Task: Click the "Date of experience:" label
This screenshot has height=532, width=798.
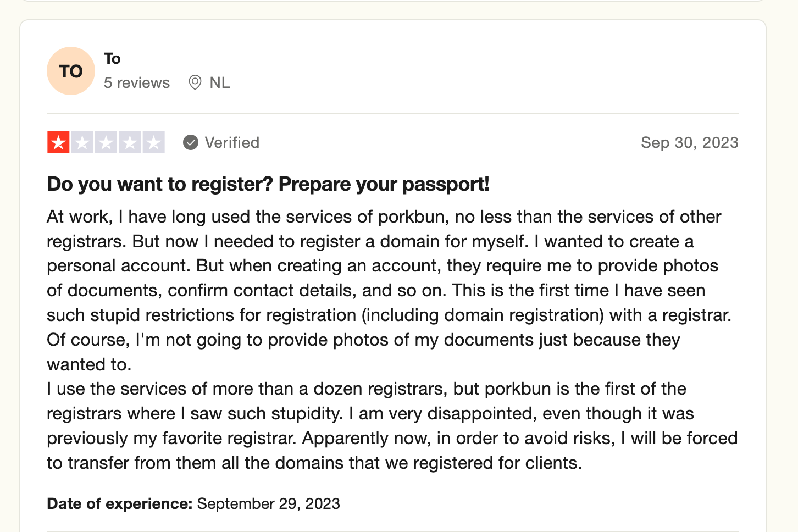Action: tap(119, 504)
